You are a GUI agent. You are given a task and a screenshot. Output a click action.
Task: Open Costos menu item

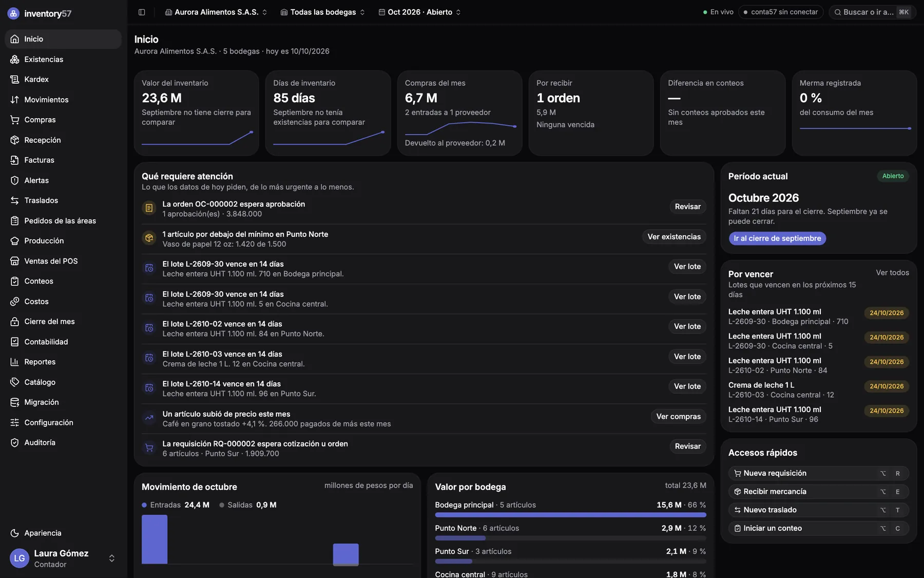point(63,301)
